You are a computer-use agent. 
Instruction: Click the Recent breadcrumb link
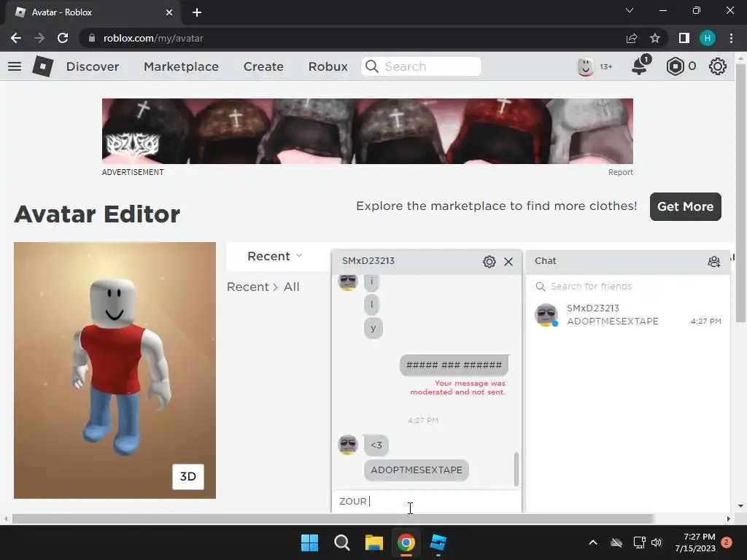pos(248,287)
